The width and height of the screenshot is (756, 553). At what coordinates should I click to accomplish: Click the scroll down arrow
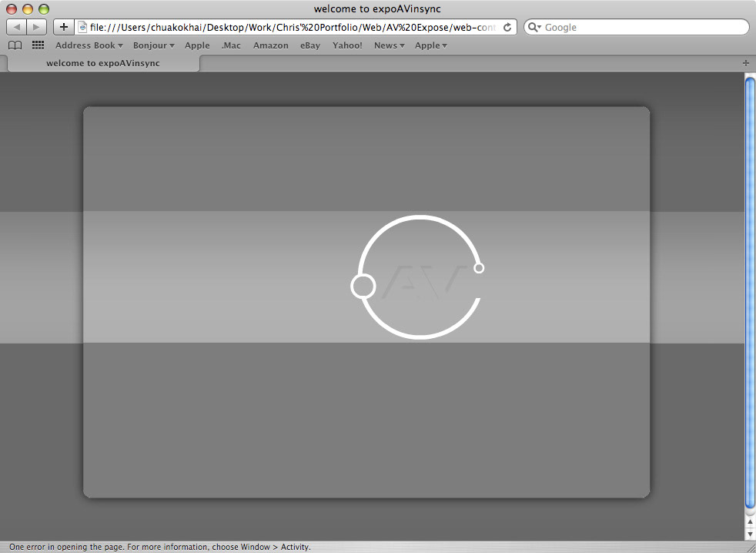(x=750, y=534)
